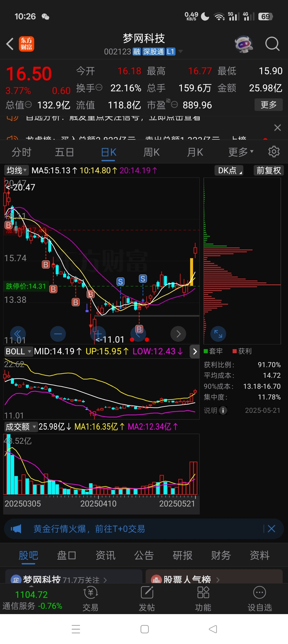Screen dimensions: 288x644
Task: Tap the B buy marker near 18.11
Action: click(x=9, y=225)
